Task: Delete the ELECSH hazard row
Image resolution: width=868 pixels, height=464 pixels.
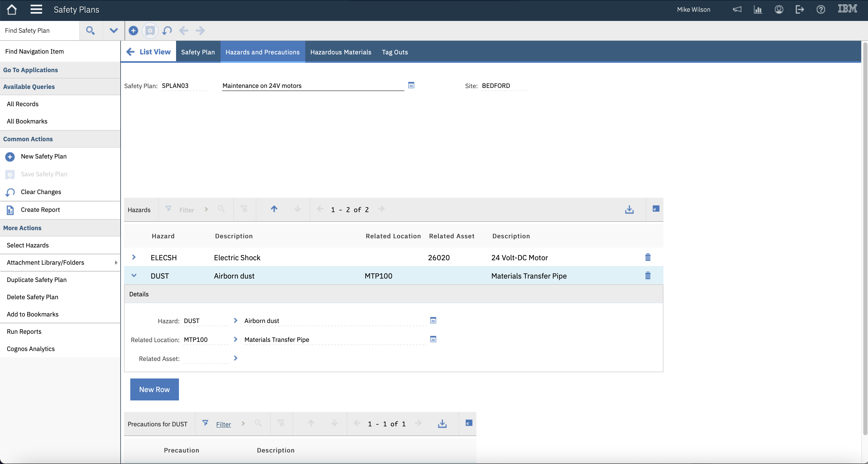Action: click(648, 257)
